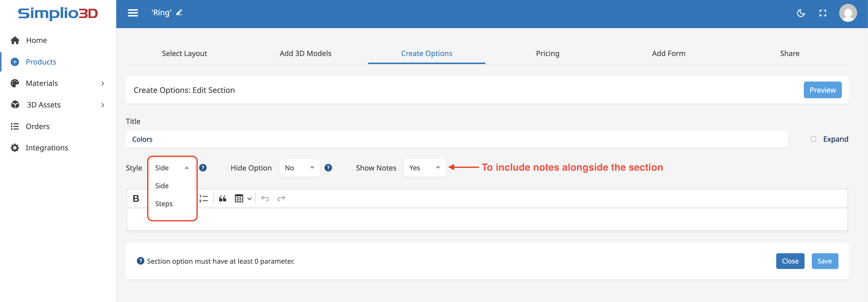868x302 pixels.
Task: Click the undo arrow in the editor
Action: tap(265, 198)
